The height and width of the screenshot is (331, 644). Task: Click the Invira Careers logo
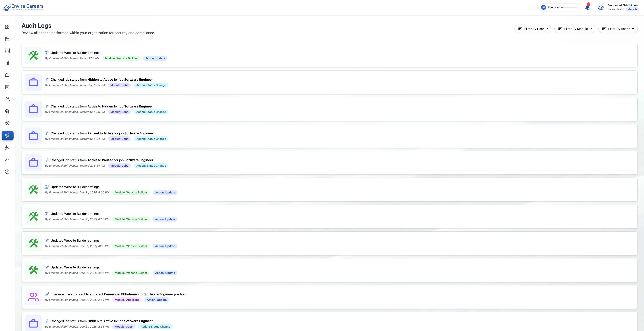pos(24,7)
